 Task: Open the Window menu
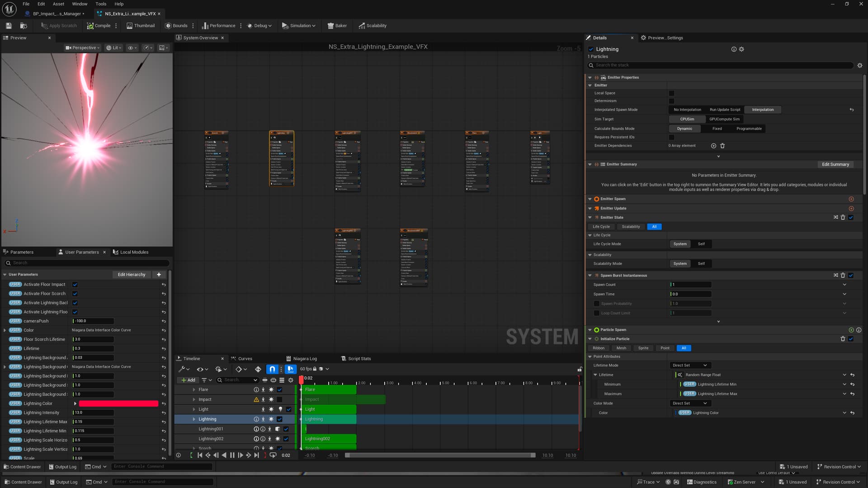point(80,4)
